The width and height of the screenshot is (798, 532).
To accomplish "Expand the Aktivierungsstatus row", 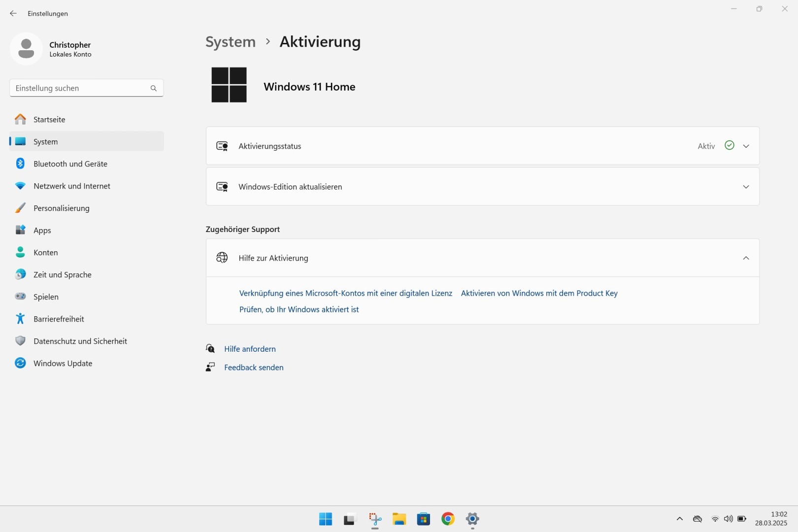I will pyautogui.click(x=746, y=146).
